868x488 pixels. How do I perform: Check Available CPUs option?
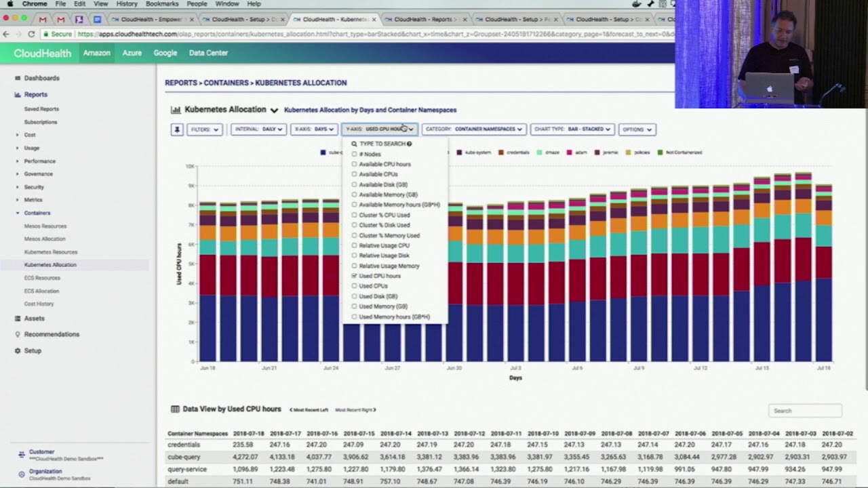point(354,174)
